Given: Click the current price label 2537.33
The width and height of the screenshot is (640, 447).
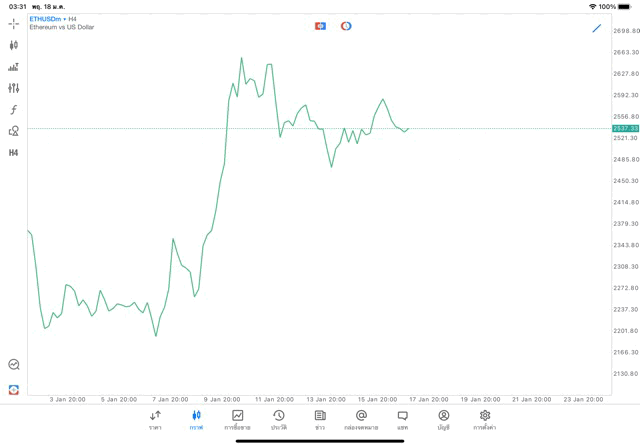Looking at the screenshot, I should pos(625,129).
